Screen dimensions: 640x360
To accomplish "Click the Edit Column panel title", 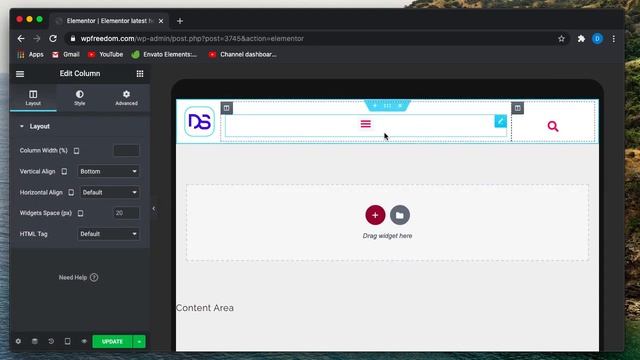I will click(x=80, y=73).
